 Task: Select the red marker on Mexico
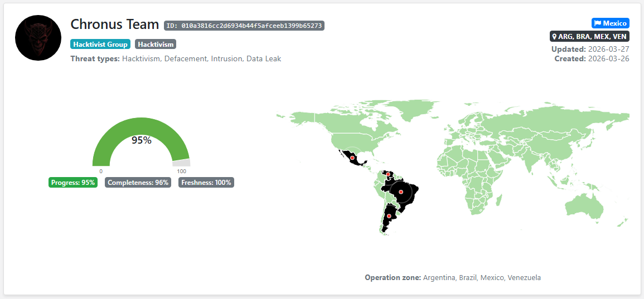[x=352, y=158]
